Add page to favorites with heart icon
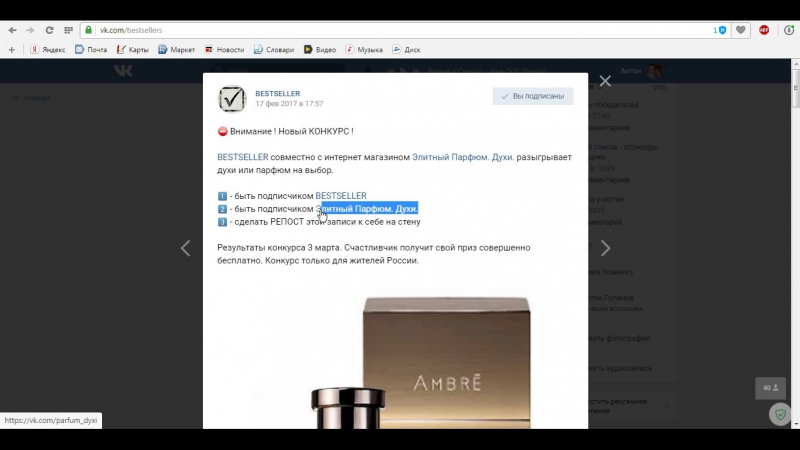 [740, 30]
